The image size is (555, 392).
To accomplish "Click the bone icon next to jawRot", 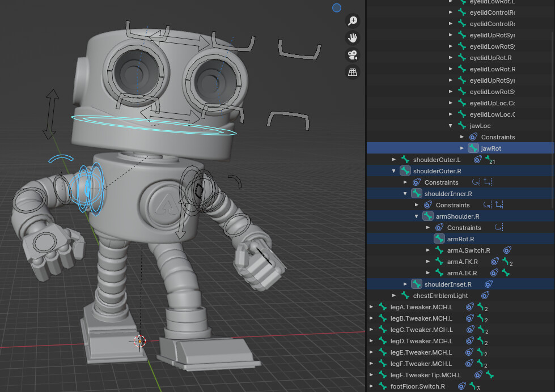I will point(473,148).
